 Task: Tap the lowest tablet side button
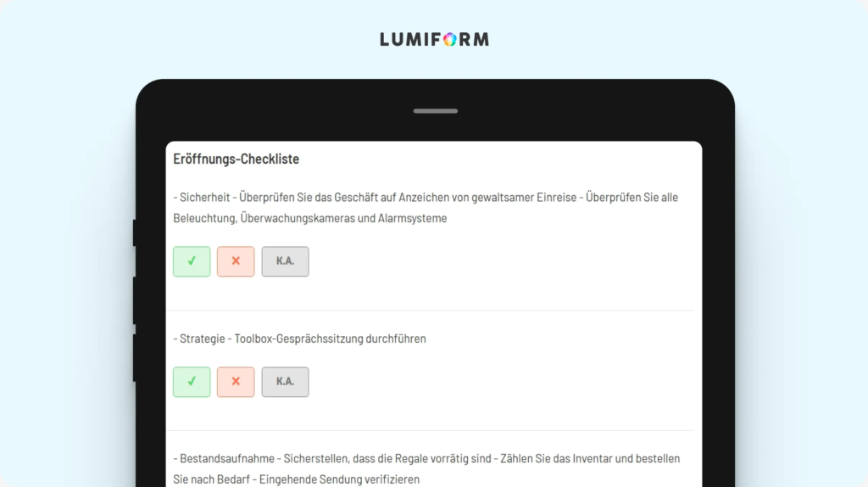pyautogui.click(x=135, y=357)
